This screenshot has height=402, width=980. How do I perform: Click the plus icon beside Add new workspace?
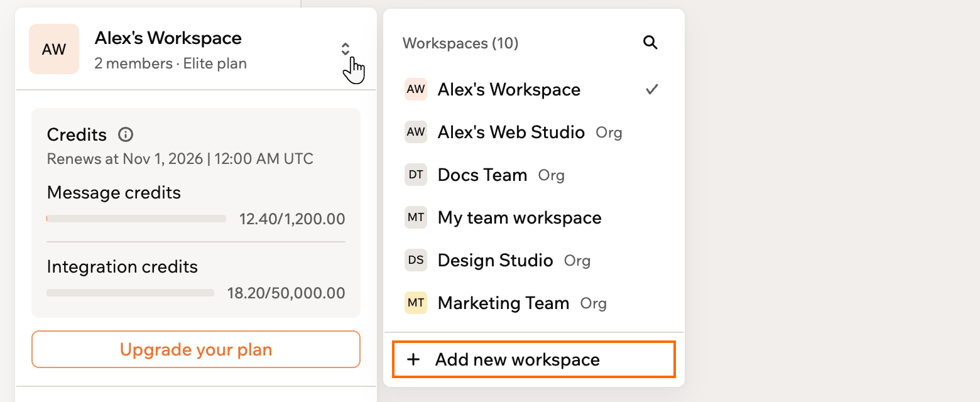click(413, 359)
